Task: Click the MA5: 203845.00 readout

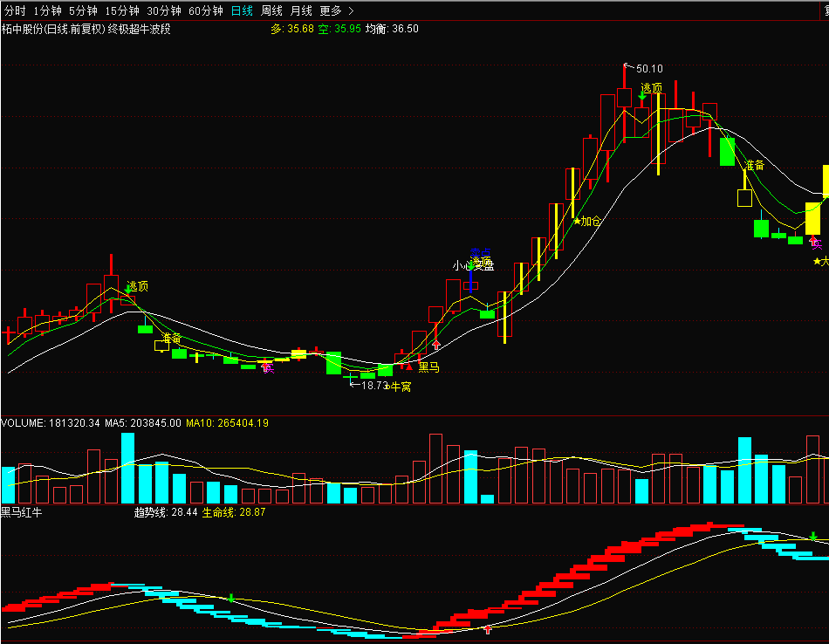Action: pos(143,423)
